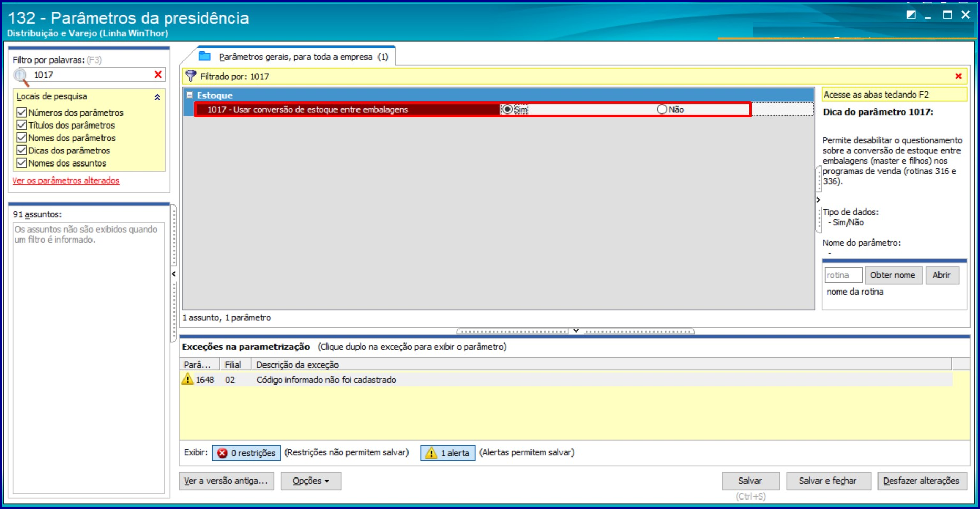
Task: Click the 'Filial' column header
Action: tap(234, 365)
